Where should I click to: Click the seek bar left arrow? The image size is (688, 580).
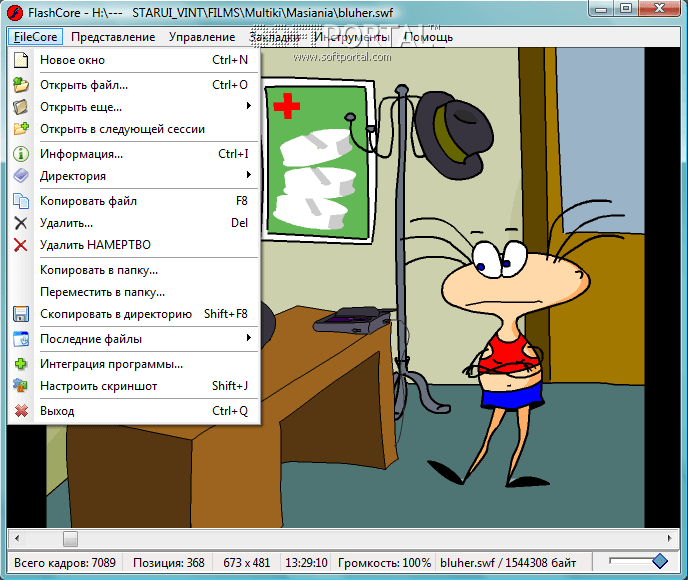(x=17, y=538)
